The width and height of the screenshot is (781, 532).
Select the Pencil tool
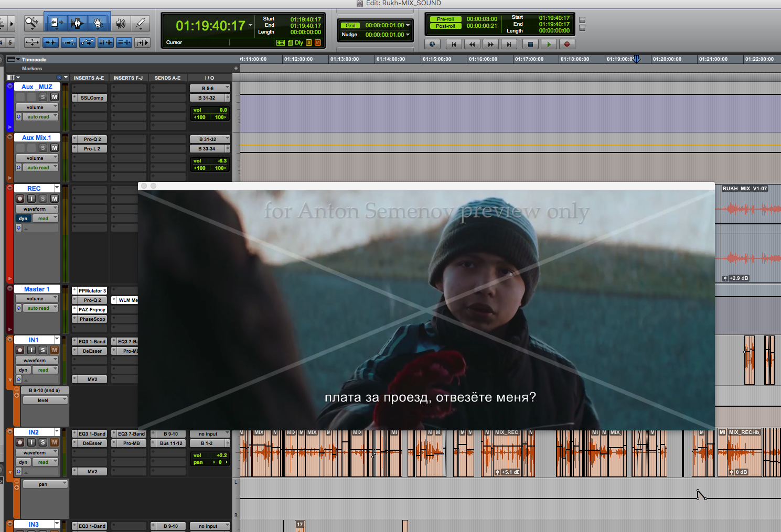(140, 23)
